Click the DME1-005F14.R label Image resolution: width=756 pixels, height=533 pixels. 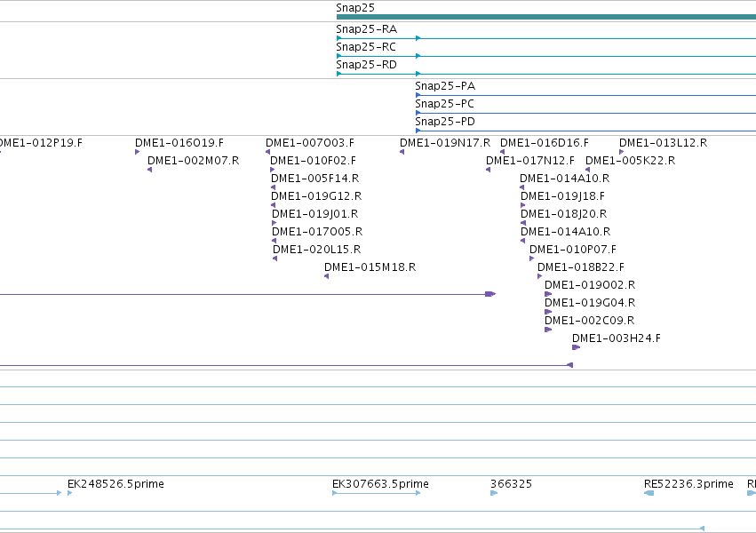314,179
